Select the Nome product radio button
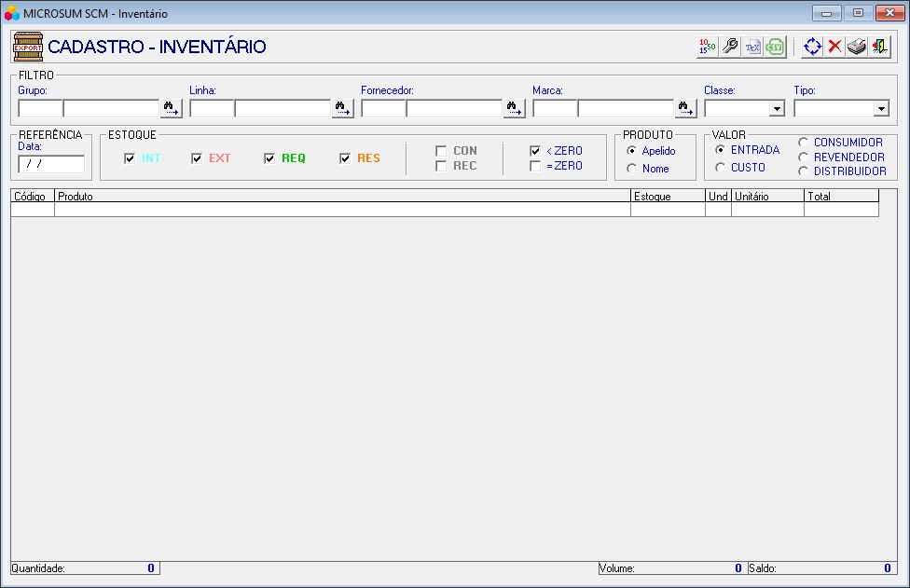Image resolution: width=910 pixels, height=588 pixels. [632, 169]
